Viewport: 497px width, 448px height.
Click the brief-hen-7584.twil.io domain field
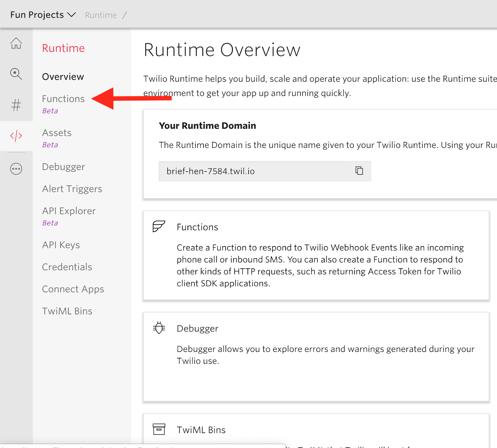point(265,171)
